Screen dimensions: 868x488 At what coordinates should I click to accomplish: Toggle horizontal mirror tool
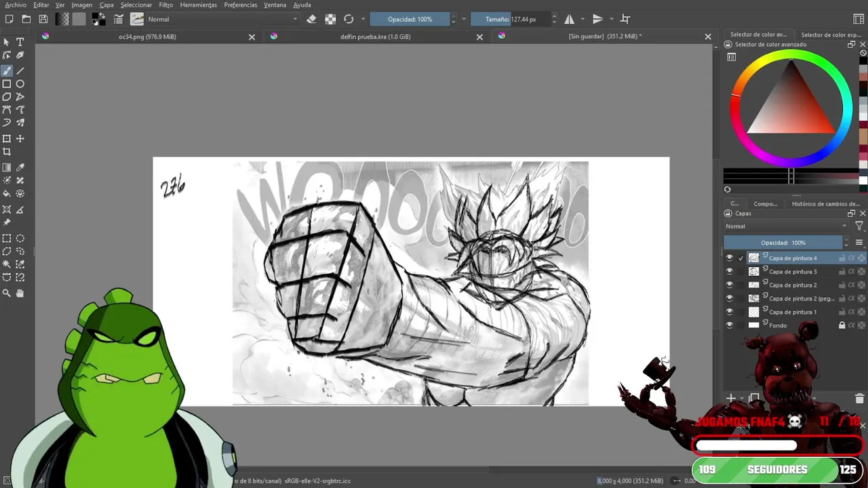pos(570,19)
